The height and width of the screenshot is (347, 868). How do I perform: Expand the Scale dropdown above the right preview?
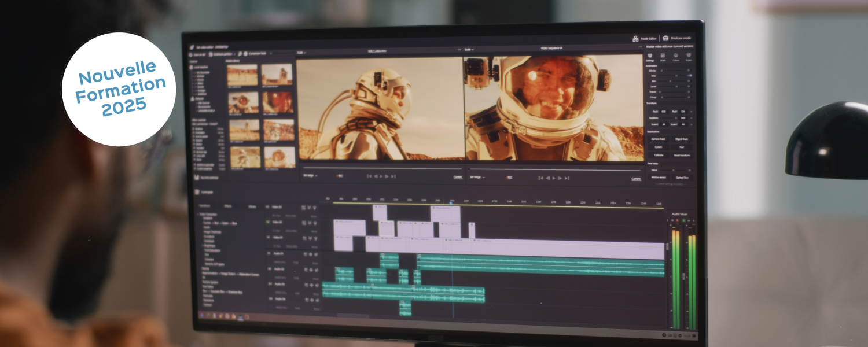point(469,50)
